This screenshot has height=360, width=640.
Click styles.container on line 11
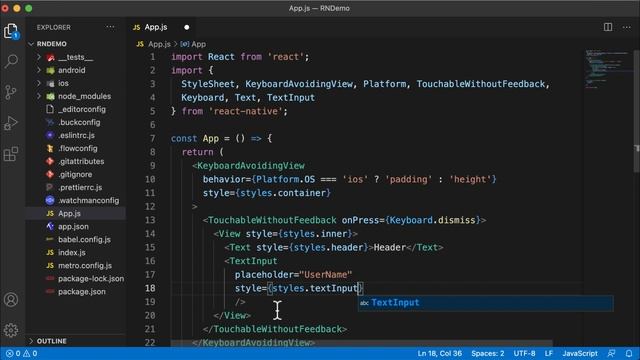point(283,193)
